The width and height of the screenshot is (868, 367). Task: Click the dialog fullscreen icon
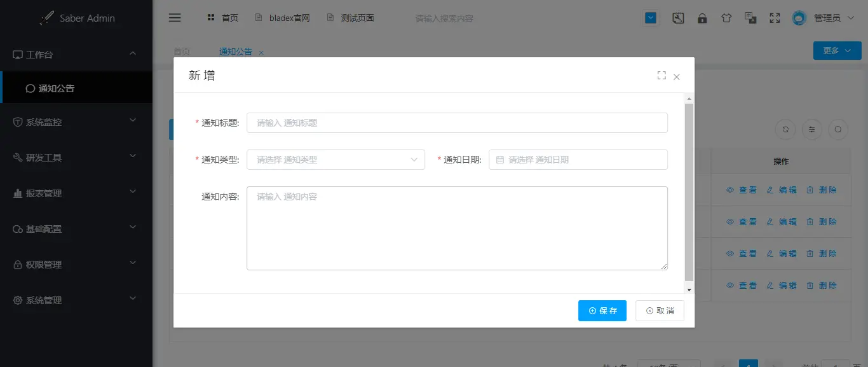[x=661, y=76]
